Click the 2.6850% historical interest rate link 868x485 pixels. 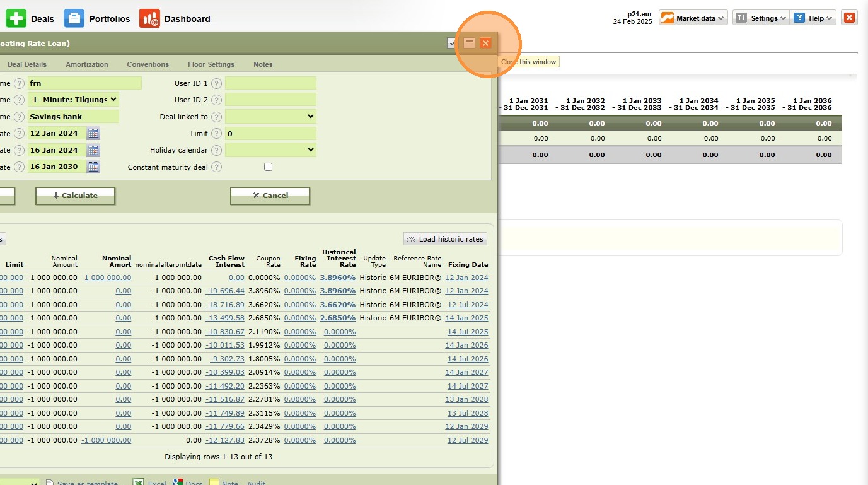[338, 318]
